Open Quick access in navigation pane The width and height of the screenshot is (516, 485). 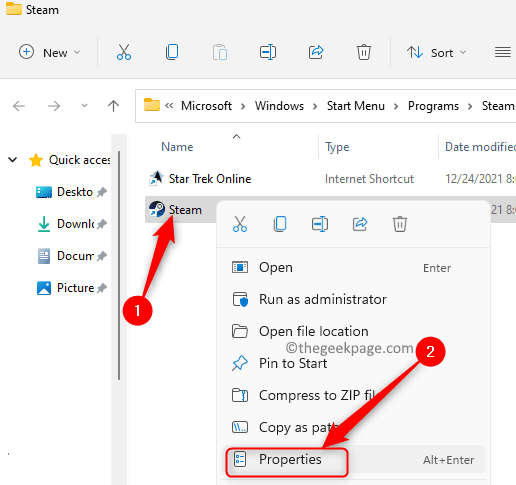pyautogui.click(x=79, y=160)
